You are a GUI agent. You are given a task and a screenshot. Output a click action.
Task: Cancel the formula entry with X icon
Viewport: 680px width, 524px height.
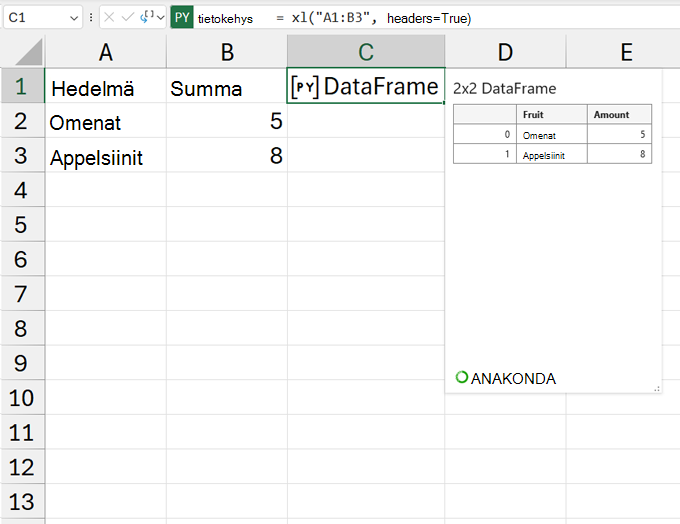click(x=109, y=17)
